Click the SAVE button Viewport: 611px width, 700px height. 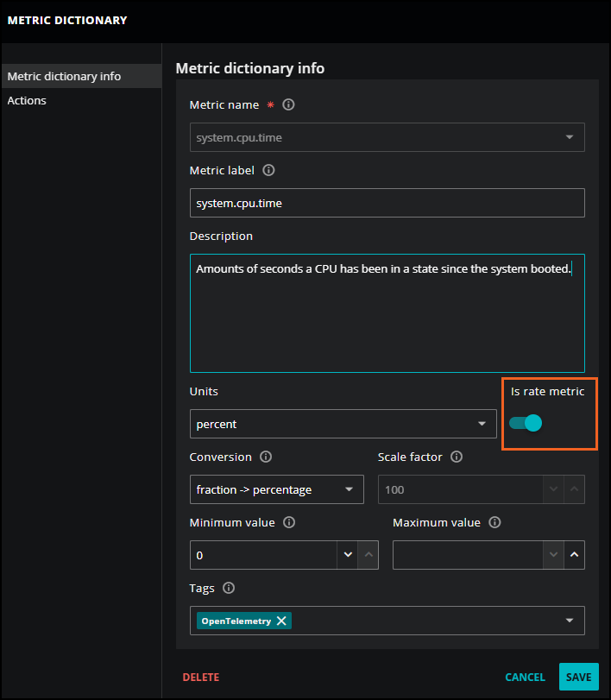click(x=578, y=677)
